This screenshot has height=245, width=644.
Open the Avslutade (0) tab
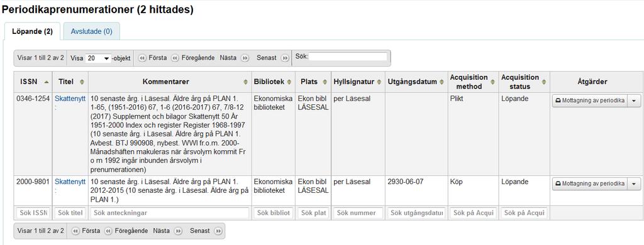tap(91, 31)
